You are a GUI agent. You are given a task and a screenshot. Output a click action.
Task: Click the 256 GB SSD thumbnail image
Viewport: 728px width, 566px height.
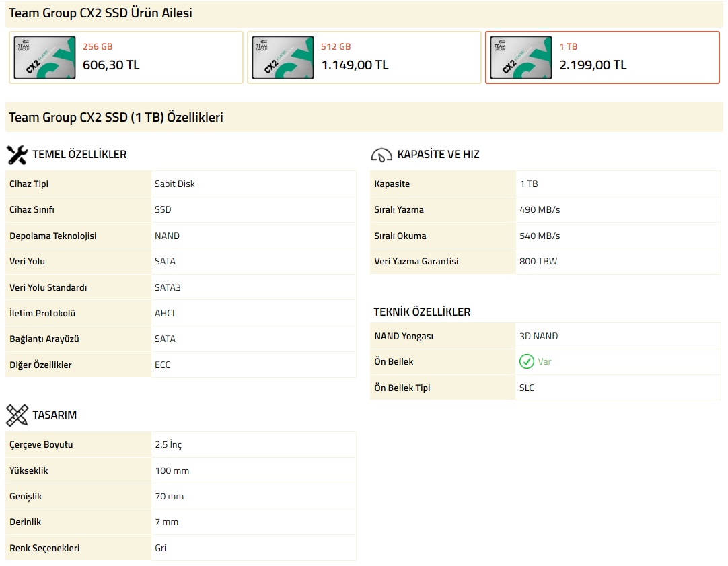(44, 58)
